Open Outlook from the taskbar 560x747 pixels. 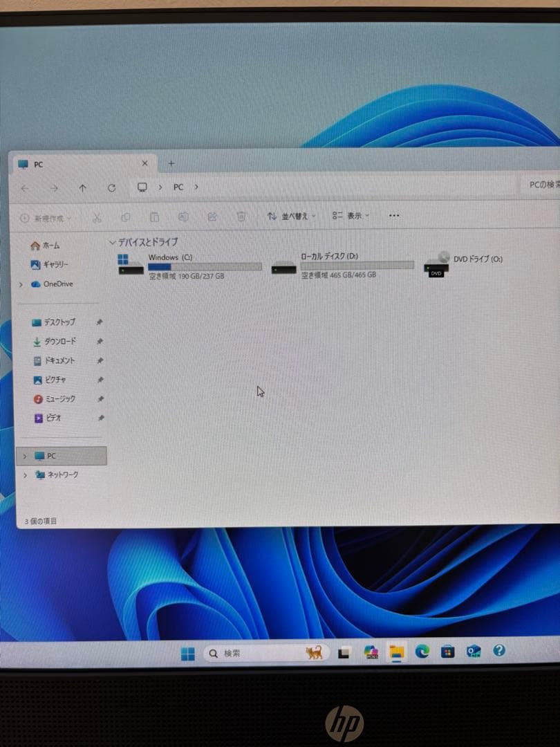point(474,651)
